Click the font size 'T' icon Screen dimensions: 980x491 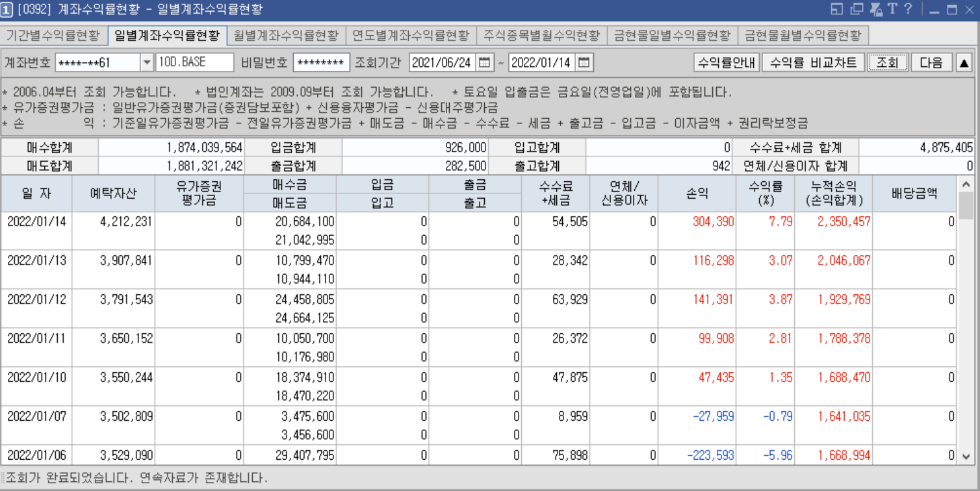(x=892, y=9)
